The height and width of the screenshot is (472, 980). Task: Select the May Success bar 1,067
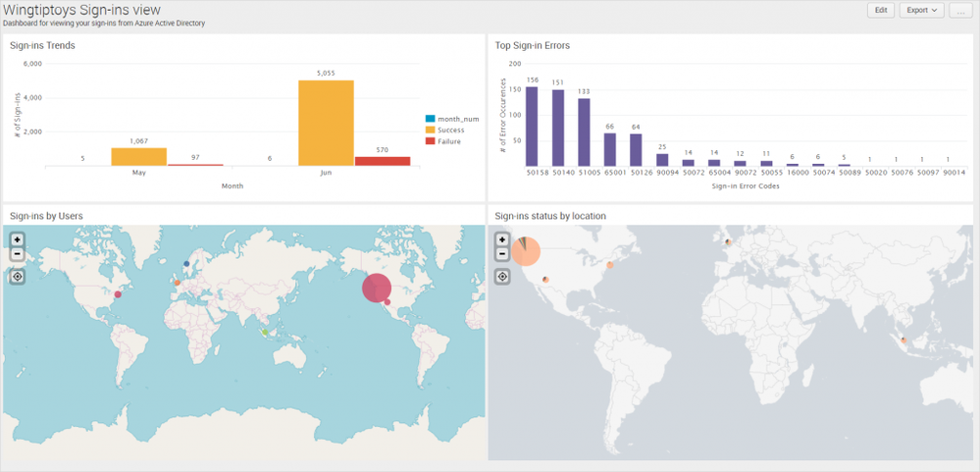pos(138,157)
